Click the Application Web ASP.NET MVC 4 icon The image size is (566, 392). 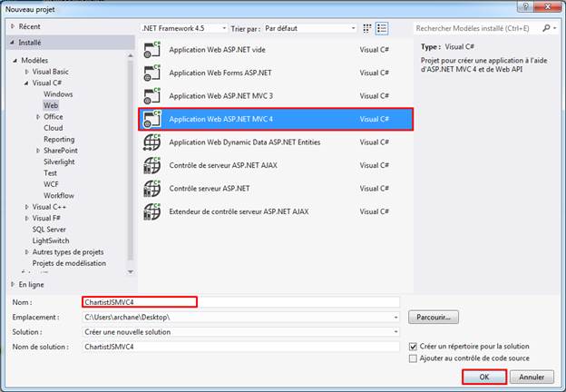pos(151,119)
